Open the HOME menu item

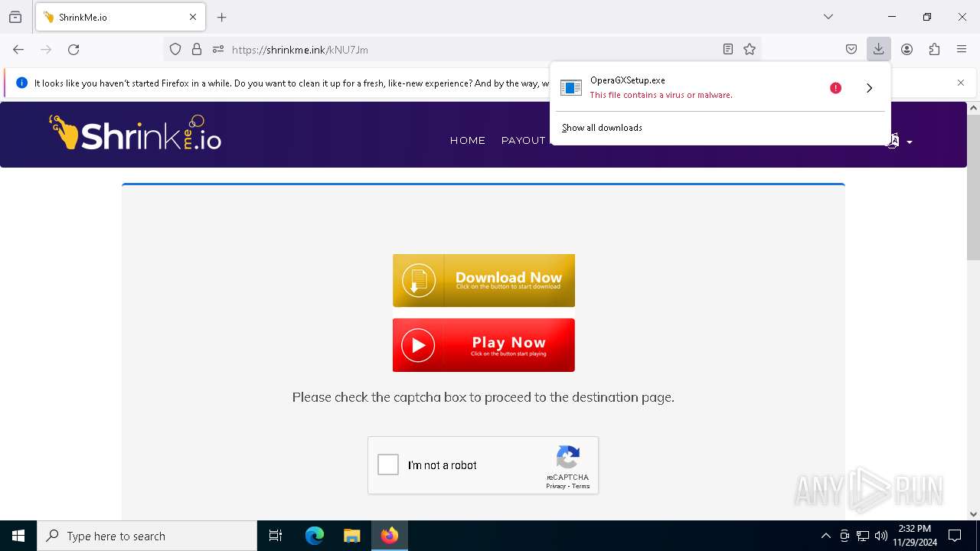[x=468, y=140]
